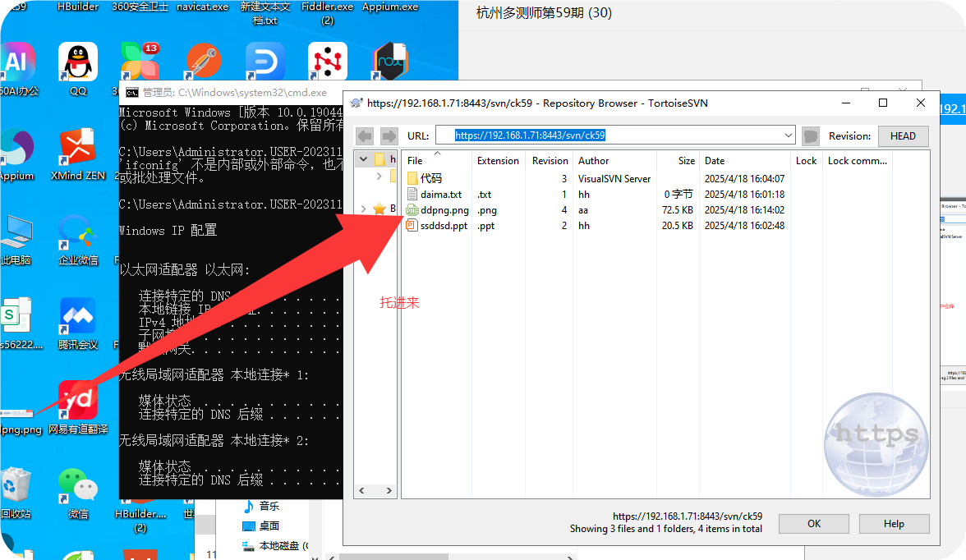966x560 pixels.
Task: Open the red-dotted network graph desktop icon
Action: (x=327, y=62)
